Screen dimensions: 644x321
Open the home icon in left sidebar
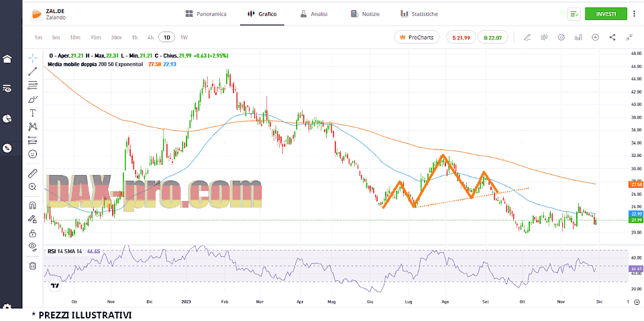pyautogui.click(x=7, y=59)
